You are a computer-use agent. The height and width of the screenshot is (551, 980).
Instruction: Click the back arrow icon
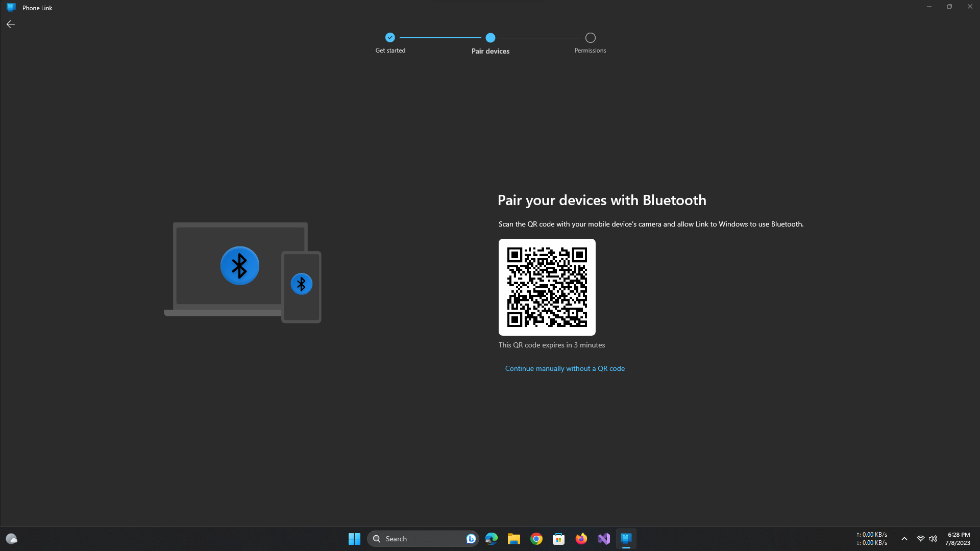(11, 24)
